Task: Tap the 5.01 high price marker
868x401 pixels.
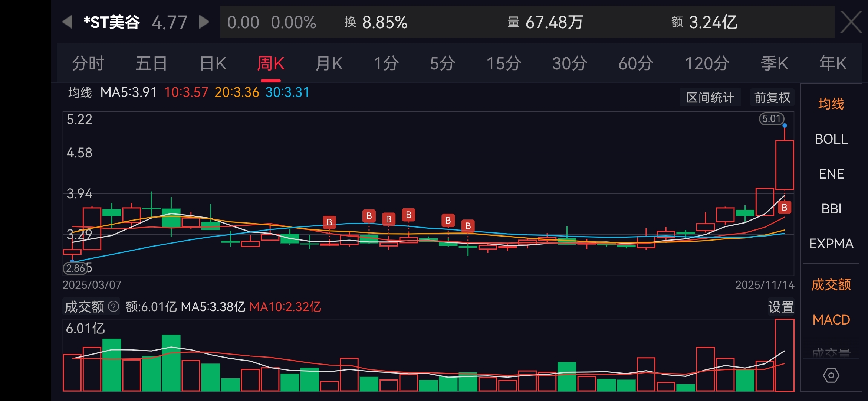Action: pos(772,119)
